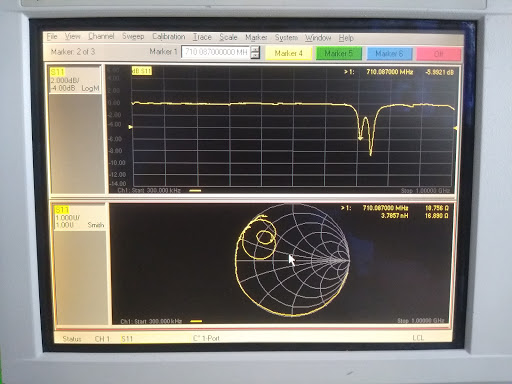Open the File menu
Viewport: 512px width, 384px height.
pyautogui.click(x=52, y=36)
